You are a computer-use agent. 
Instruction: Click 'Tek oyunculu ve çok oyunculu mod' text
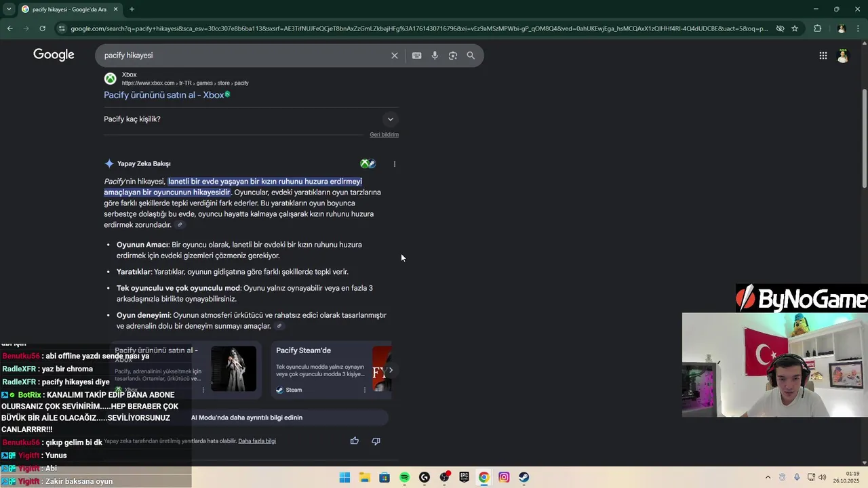(178, 288)
